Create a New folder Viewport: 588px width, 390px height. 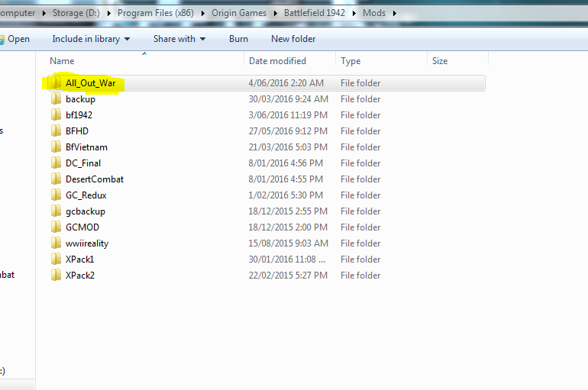293,39
